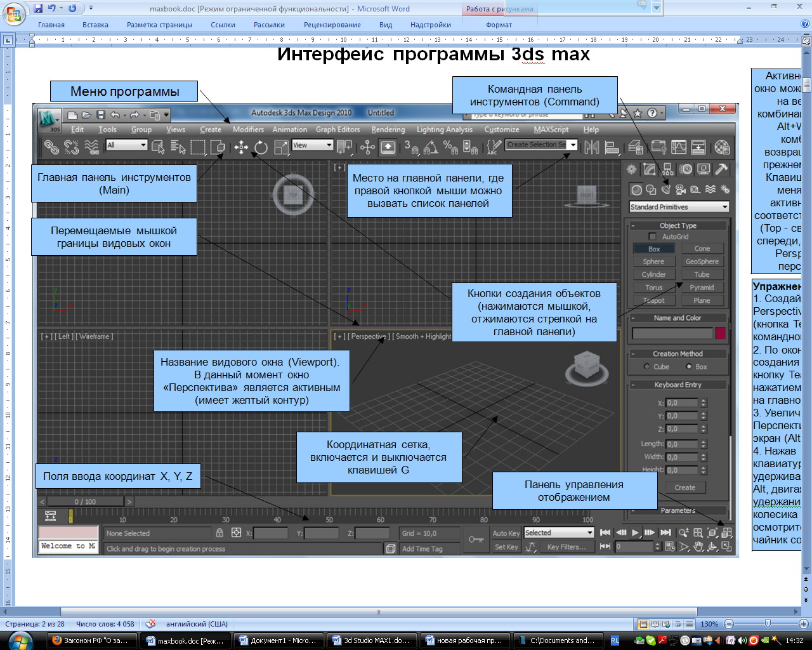Select the Cameras category icon
Image resolution: width=812 pixels, height=650 pixels.
pyautogui.click(x=681, y=189)
